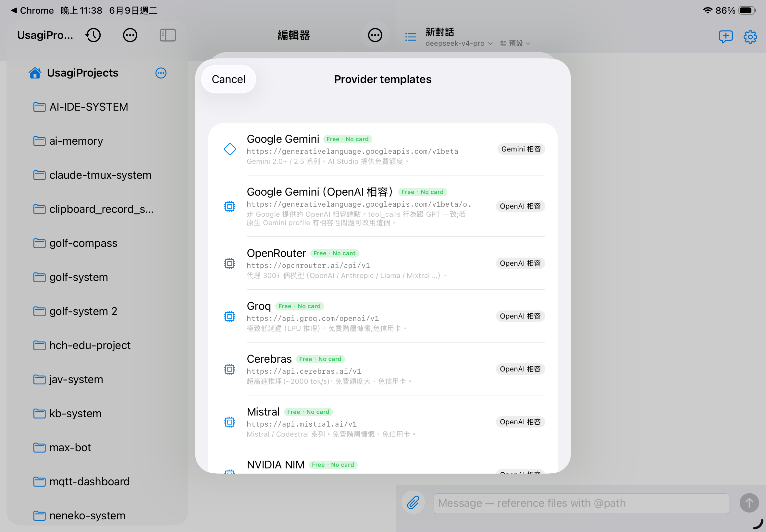Cancel the Provider templates dialog
Screen dimensions: 766x532
pos(229,79)
